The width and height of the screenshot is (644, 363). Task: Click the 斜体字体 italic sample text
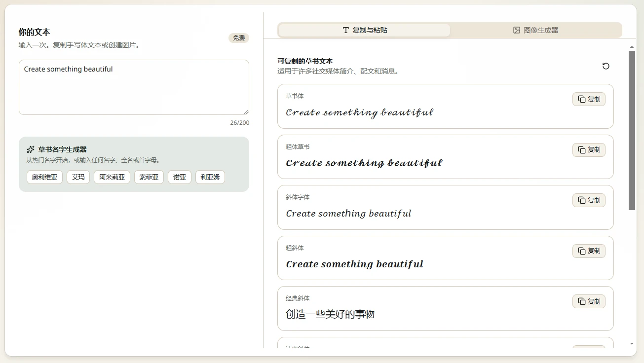coord(348,214)
